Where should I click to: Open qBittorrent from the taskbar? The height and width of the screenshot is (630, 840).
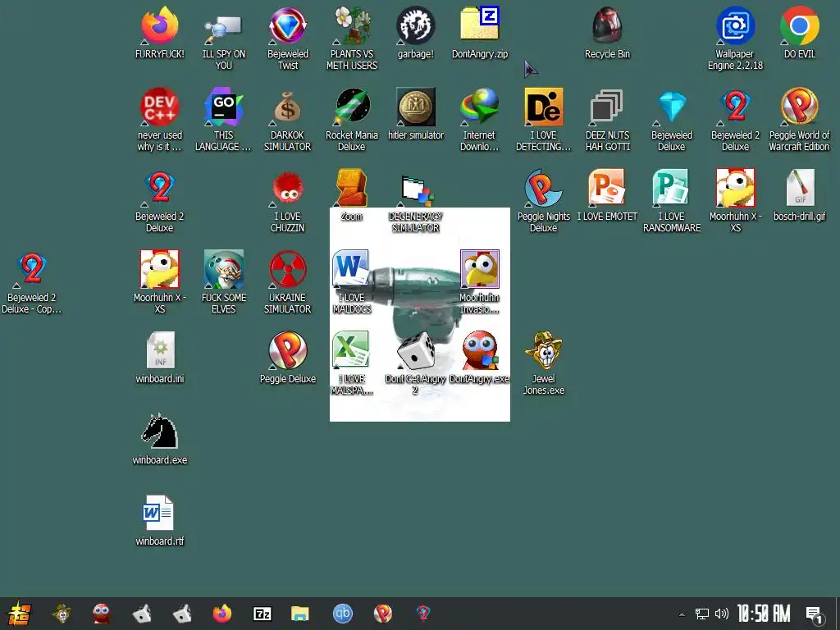click(x=342, y=614)
